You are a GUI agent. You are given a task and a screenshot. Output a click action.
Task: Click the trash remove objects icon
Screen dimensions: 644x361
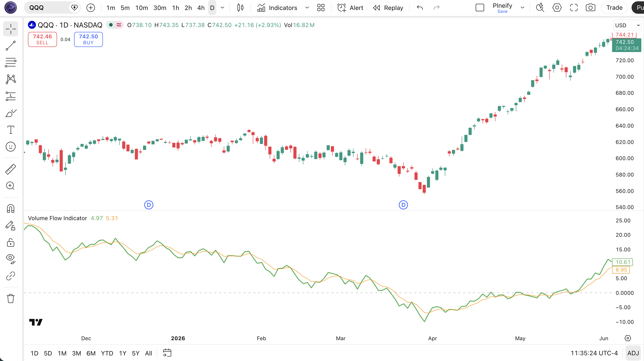click(x=10, y=298)
